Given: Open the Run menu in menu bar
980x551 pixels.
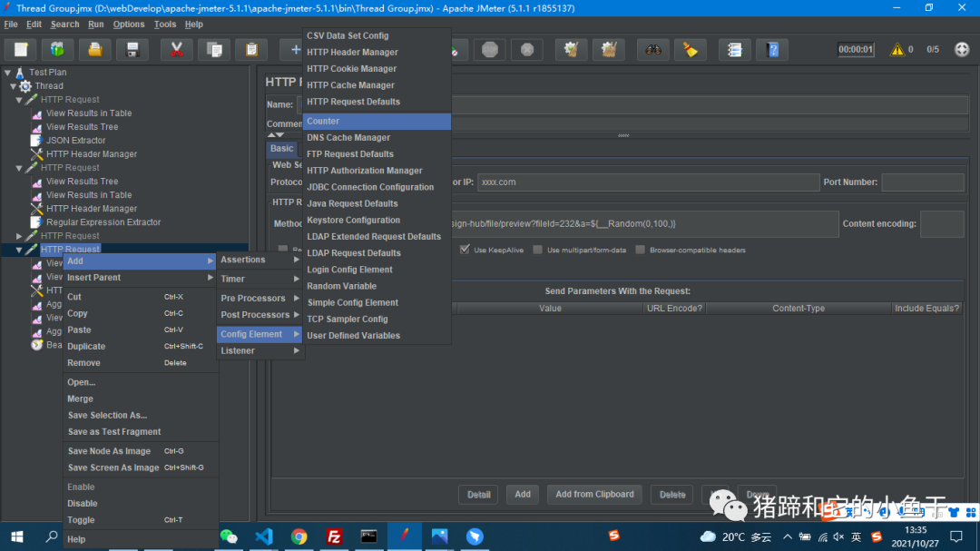Looking at the screenshot, I should click(x=95, y=25).
